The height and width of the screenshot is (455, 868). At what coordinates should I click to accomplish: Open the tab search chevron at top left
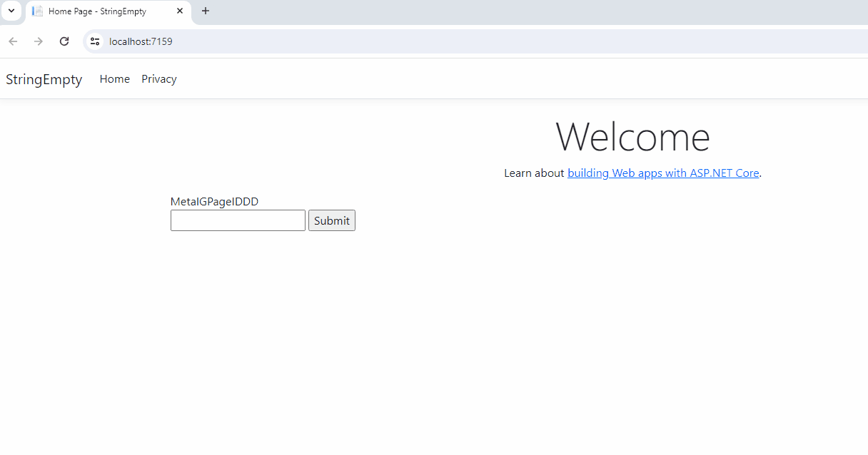point(11,11)
